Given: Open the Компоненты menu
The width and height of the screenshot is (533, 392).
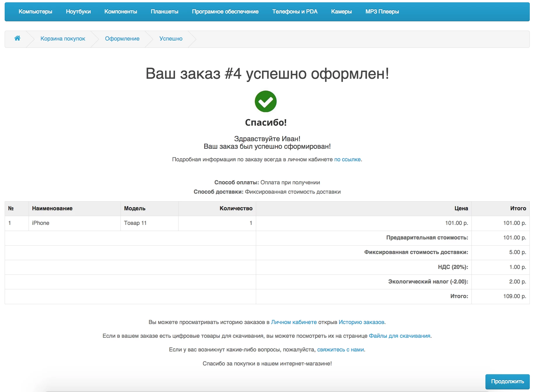Looking at the screenshot, I should (x=121, y=12).
